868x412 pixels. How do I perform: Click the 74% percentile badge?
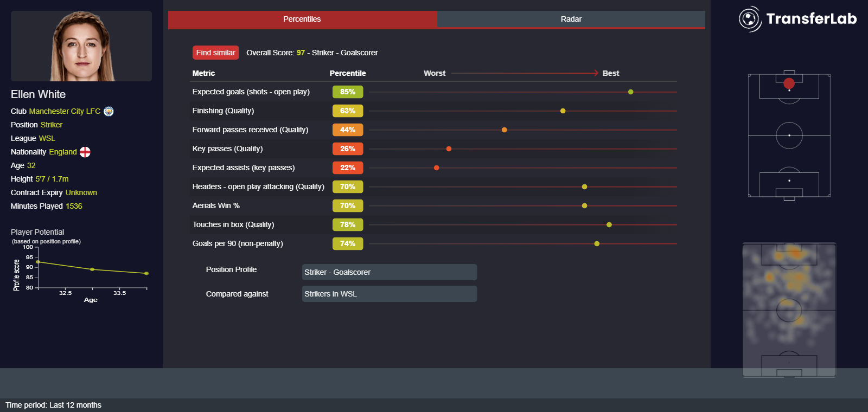click(348, 244)
